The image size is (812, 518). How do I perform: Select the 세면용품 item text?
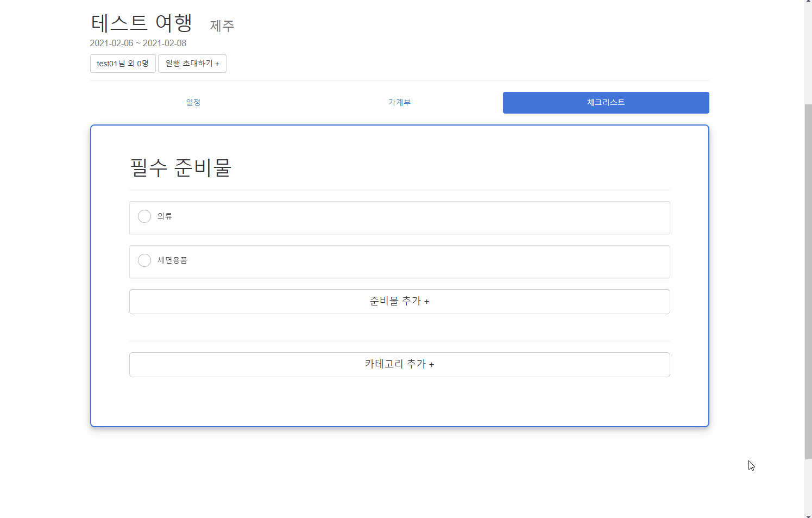[x=172, y=260]
